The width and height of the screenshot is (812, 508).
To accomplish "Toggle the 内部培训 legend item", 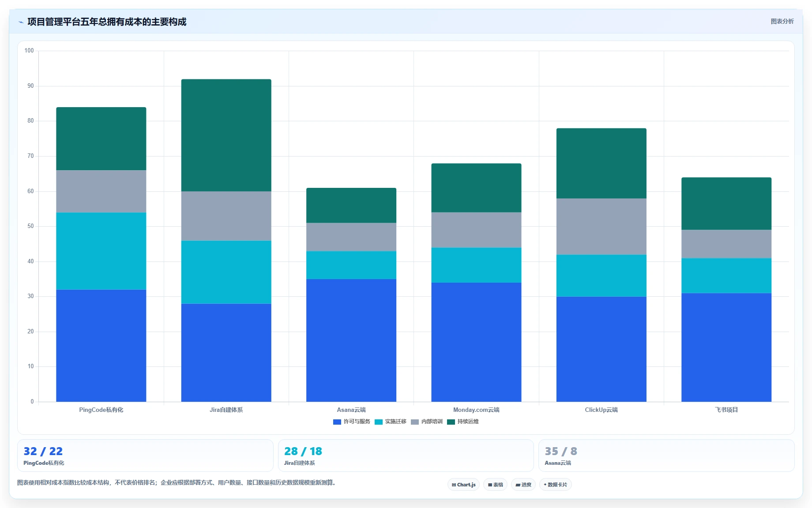I will 427,422.
